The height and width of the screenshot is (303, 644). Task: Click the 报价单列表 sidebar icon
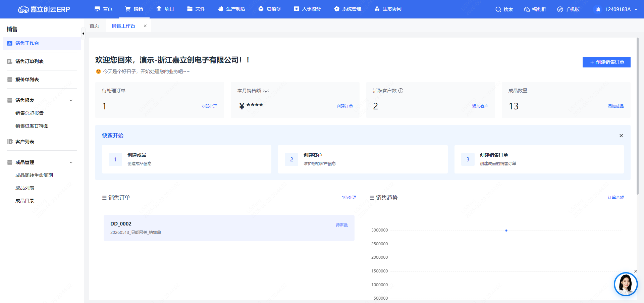tap(10, 80)
